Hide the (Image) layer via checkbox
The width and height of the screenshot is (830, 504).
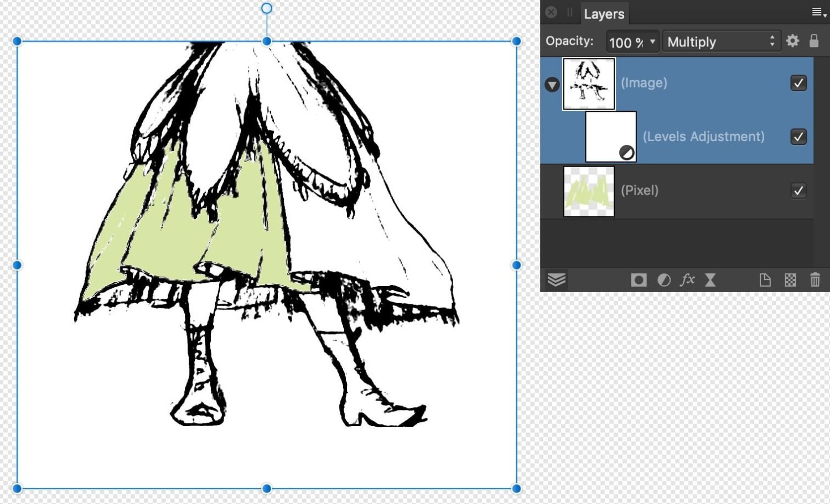798,83
